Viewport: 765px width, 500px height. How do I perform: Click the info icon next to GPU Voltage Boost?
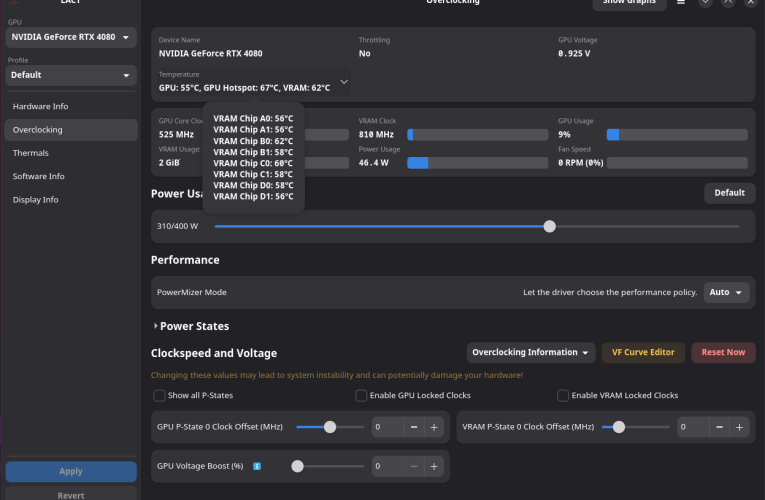point(257,466)
